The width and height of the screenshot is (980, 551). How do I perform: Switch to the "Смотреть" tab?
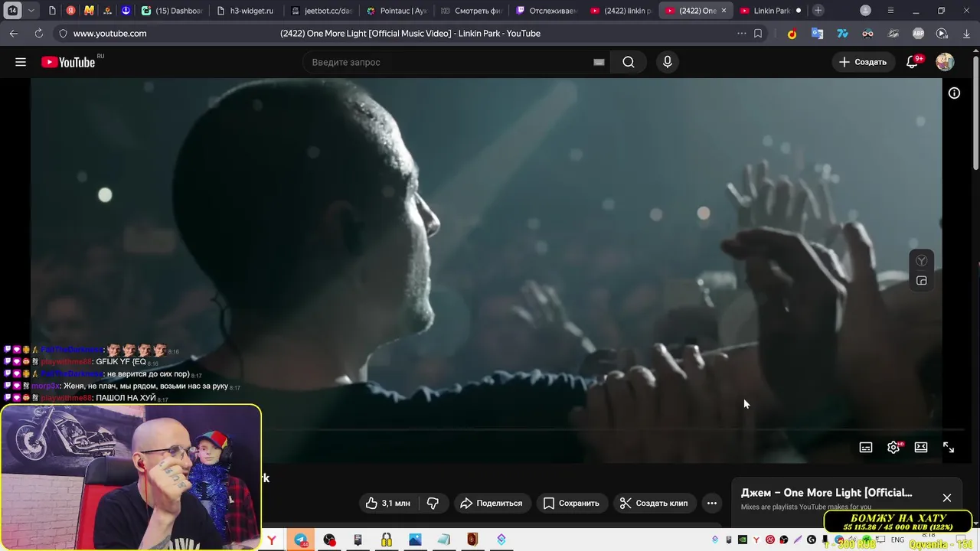471,11
